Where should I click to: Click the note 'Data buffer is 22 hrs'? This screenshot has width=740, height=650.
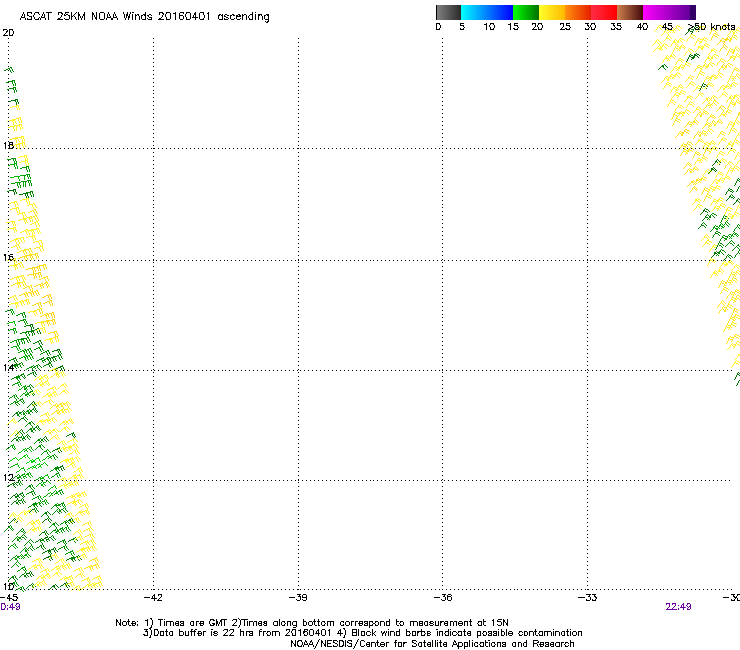[x=203, y=633]
